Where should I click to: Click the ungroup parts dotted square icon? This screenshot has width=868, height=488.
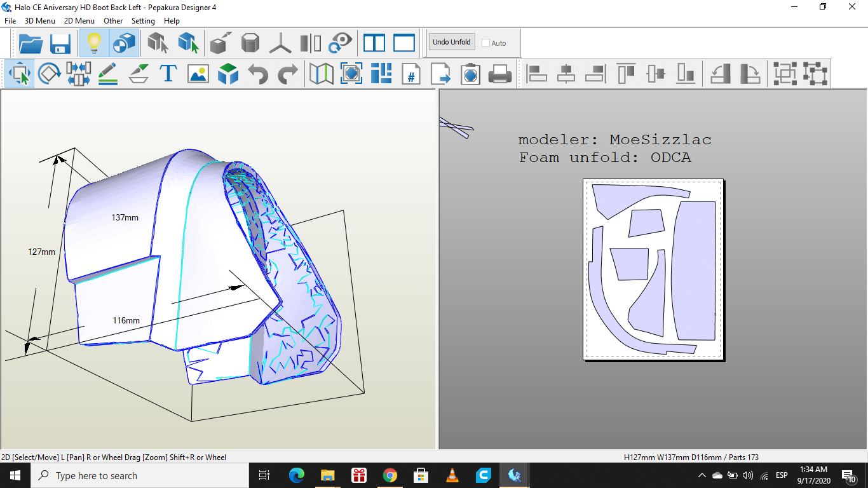pos(815,74)
